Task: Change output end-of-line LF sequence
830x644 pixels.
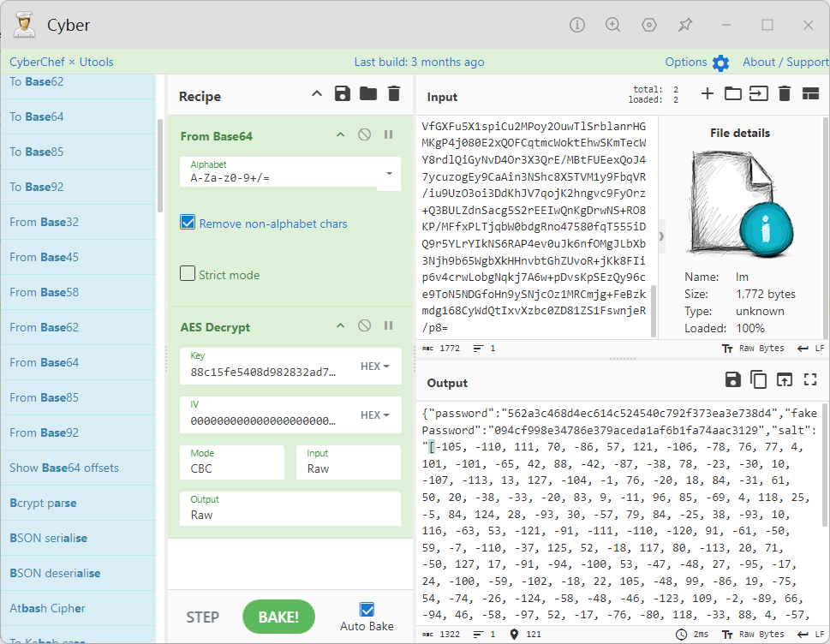Action: point(811,634)
